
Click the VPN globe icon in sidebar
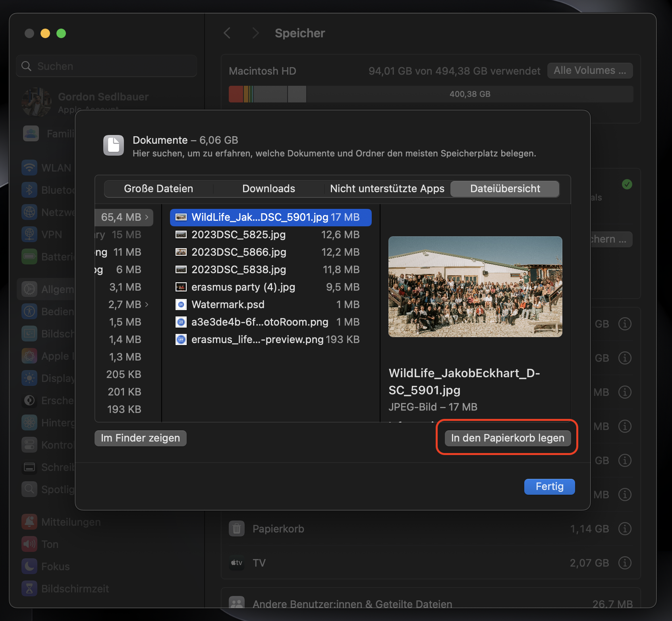click(x=29, y=234)
